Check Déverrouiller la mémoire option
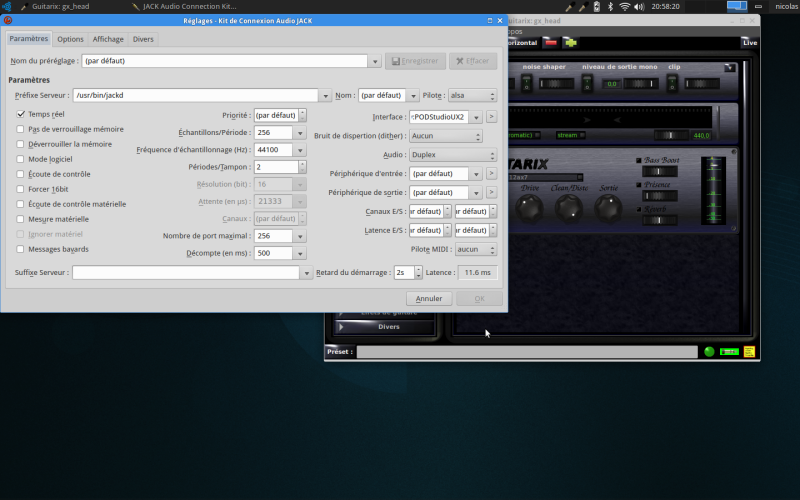The width and height of the screenshot is (800, 500). click(x=20, y=144)
